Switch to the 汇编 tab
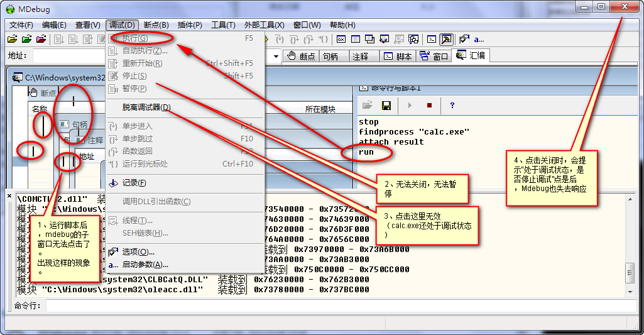 tap(471, 55)
